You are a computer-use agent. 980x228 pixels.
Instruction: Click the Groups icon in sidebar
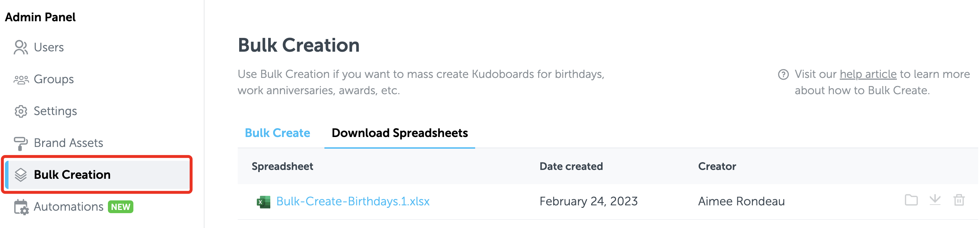21,80
